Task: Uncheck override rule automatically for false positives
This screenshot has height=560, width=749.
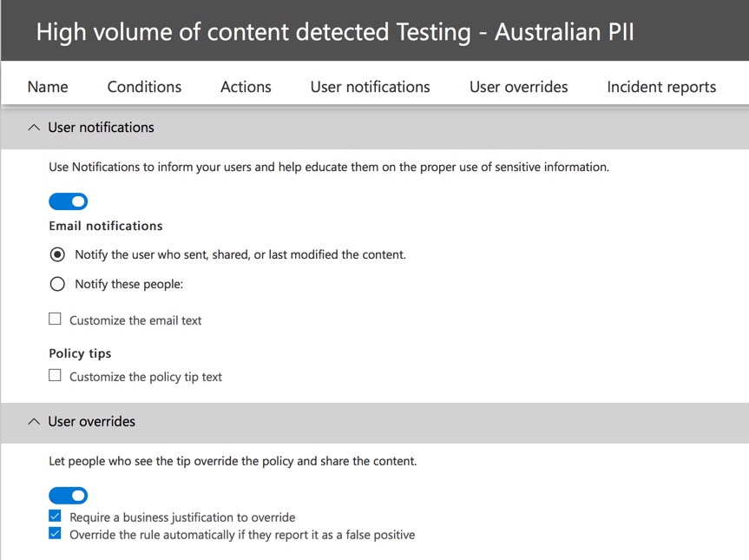Action: tap(55, 534)
